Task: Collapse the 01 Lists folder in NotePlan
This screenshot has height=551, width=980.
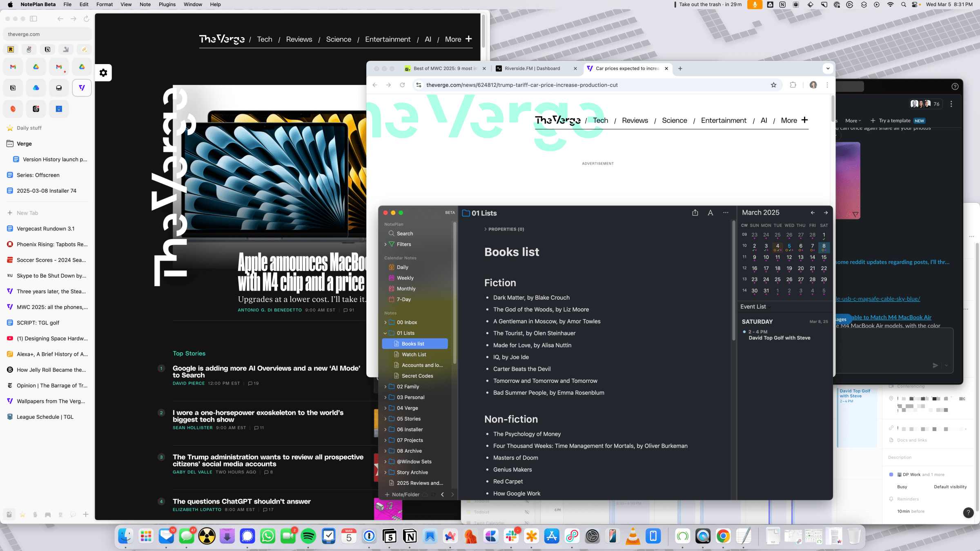Action: point(385,333)
